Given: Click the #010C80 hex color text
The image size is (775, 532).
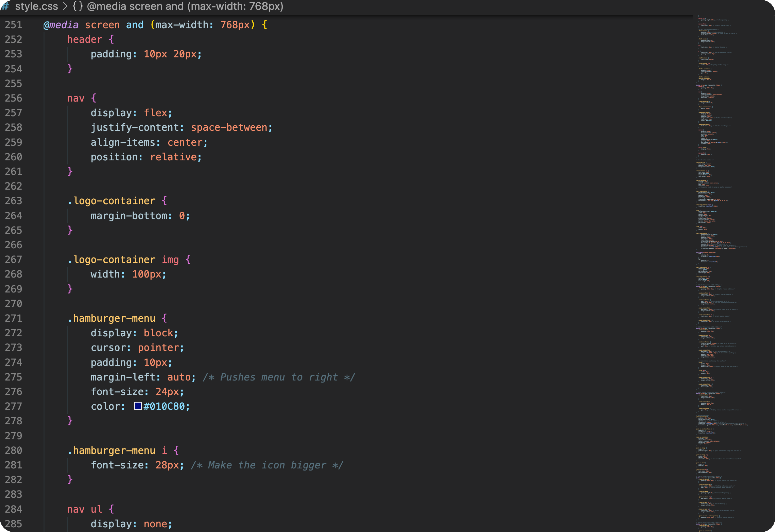Looking at the screenshot, I should [164, 406].
